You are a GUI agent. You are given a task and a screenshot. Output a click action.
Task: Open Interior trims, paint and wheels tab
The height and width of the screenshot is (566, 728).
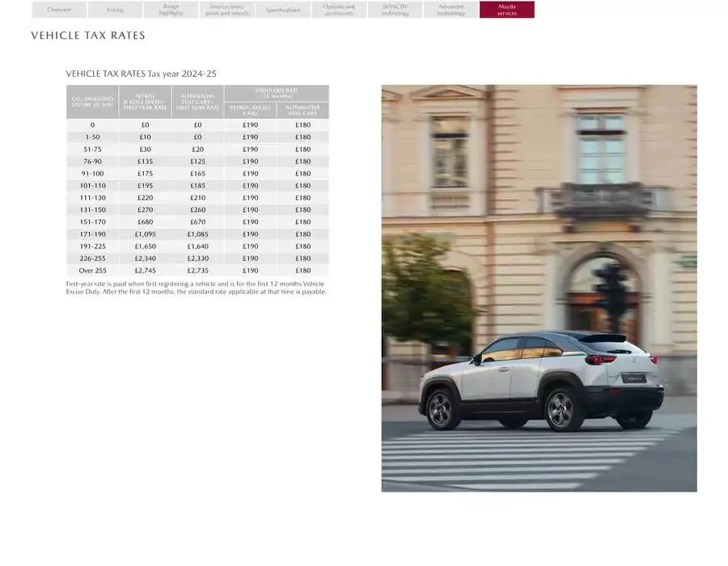coord(226,10)
